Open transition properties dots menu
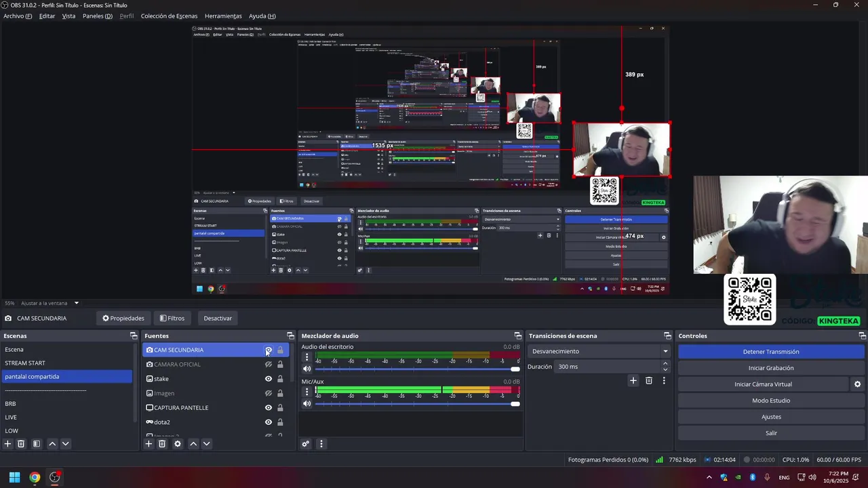Screen dimensions: 868x488 [x=664, y=381]
